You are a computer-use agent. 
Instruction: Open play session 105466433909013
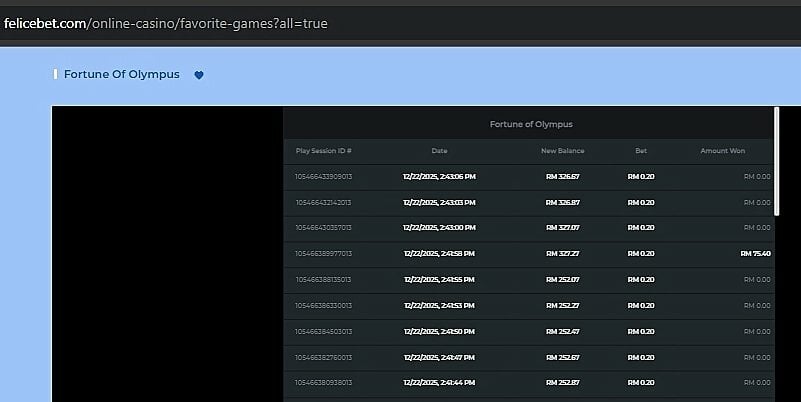(323, 176)
